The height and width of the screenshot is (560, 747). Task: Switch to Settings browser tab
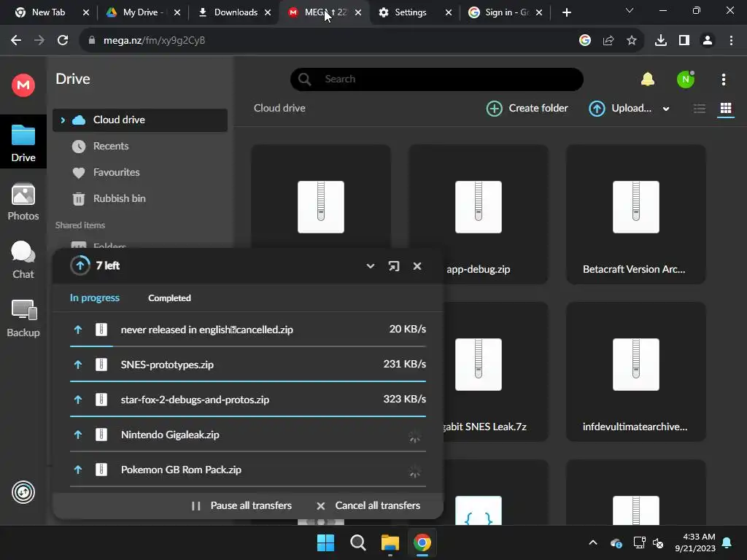[x=411, y=12]
